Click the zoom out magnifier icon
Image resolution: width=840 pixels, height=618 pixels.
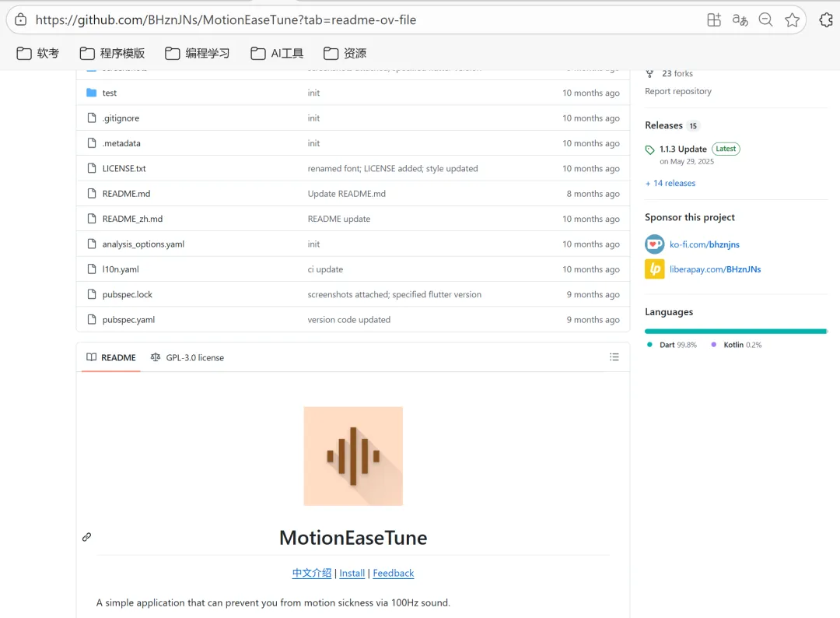[765, 19]
